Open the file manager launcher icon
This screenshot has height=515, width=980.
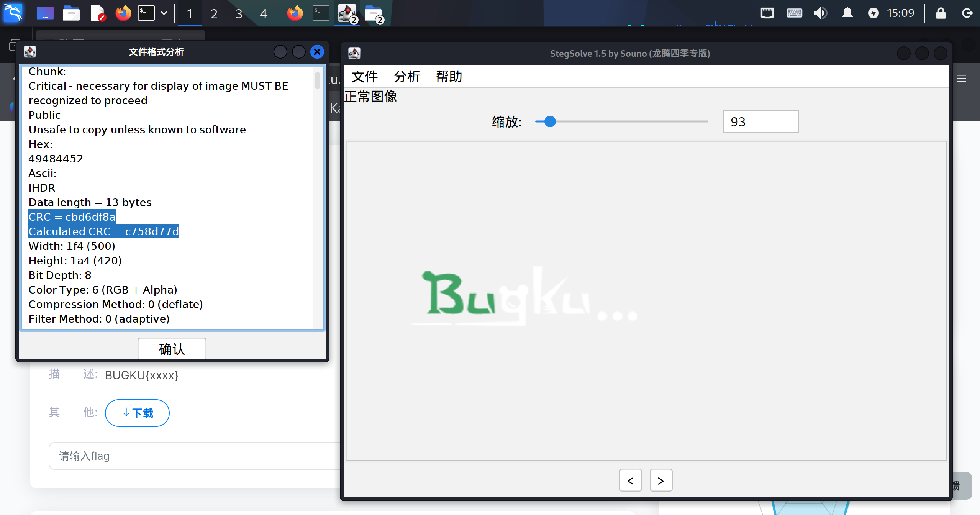[71, 13]
